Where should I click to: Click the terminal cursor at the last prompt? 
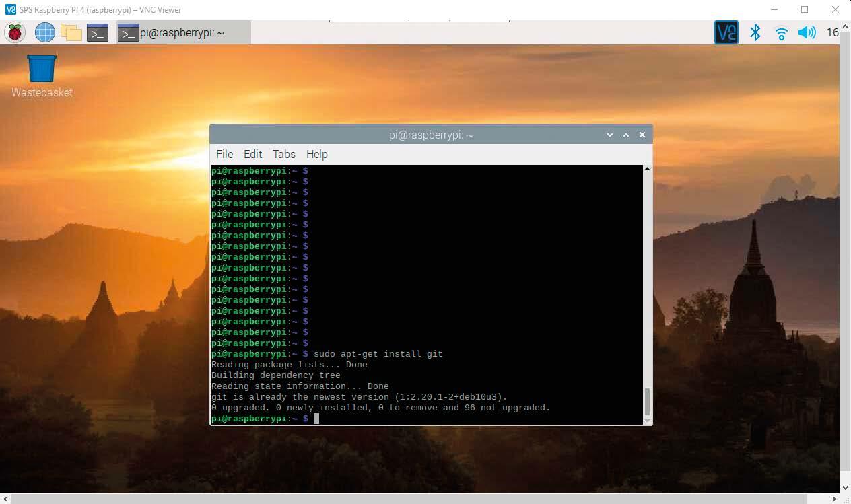[316, 419]
